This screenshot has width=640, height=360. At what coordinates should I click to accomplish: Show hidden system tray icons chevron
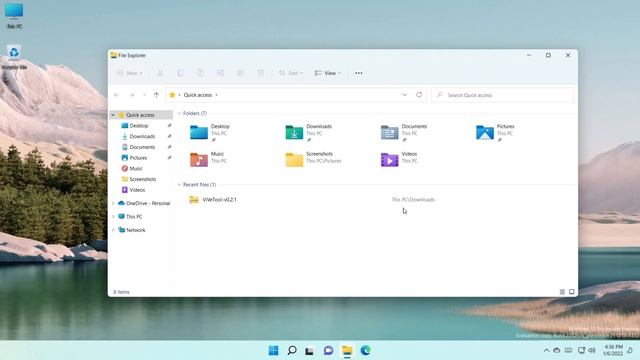point(546,350)
